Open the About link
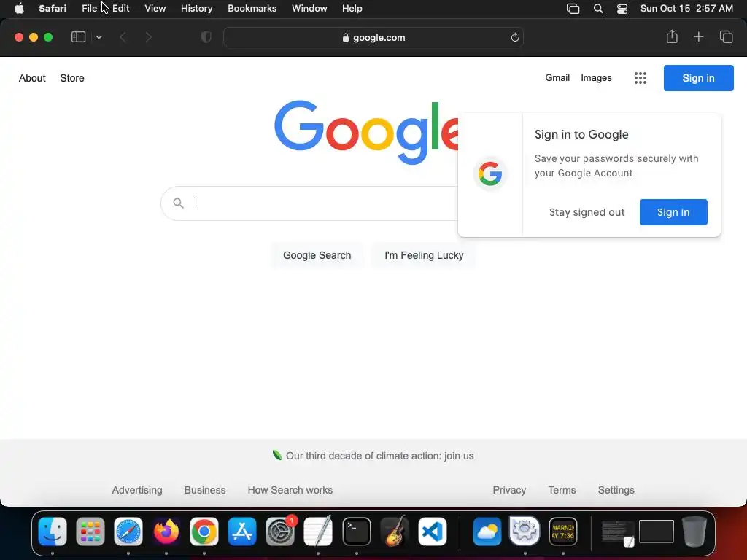747x560 pixels. click(32, 78)
